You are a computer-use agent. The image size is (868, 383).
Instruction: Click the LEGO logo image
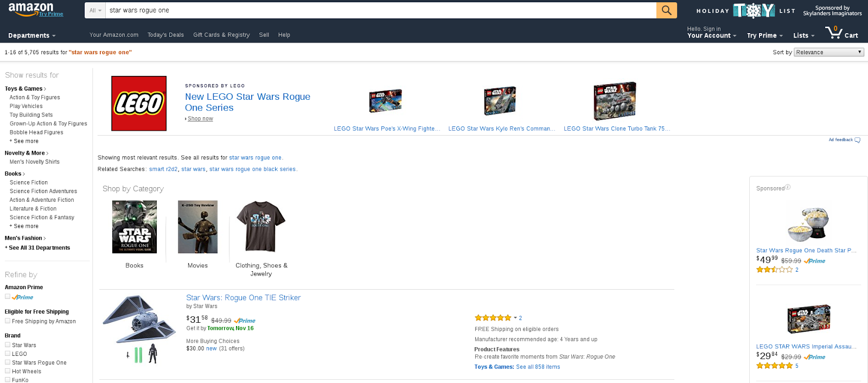(x=139, y=103)
